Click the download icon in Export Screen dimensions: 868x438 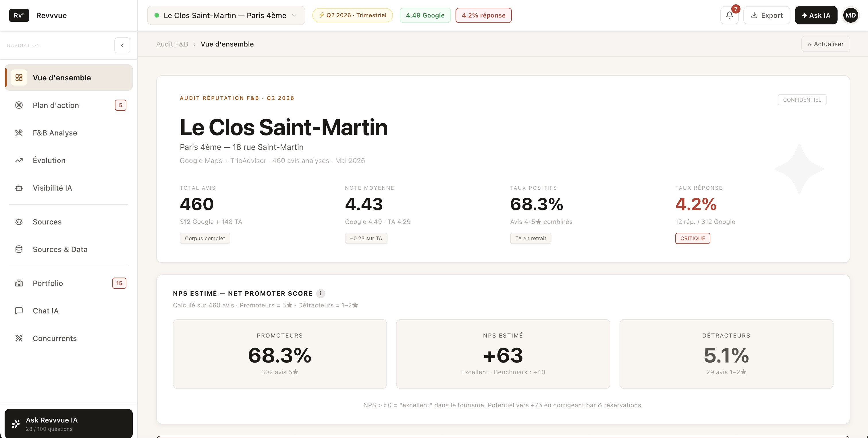pyautogui.click(x=754, y=15)
